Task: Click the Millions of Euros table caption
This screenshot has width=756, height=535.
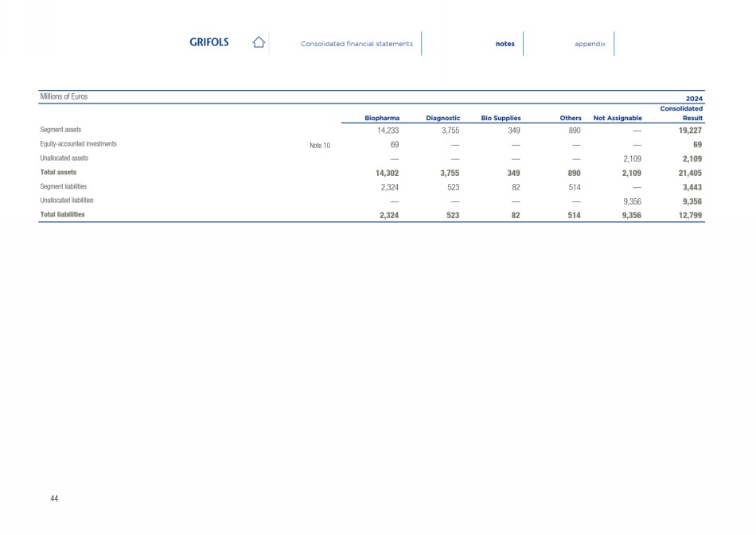Action: [x=64, y=96]
